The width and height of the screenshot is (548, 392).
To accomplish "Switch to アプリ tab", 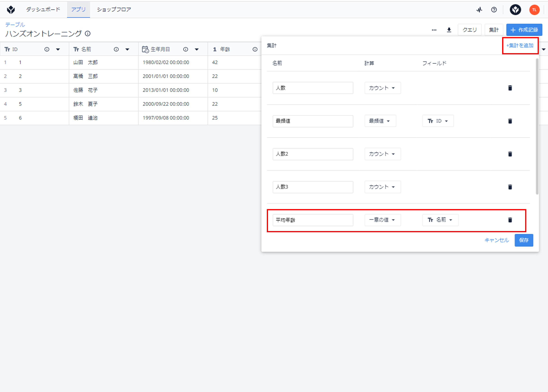I will [78, 9].
